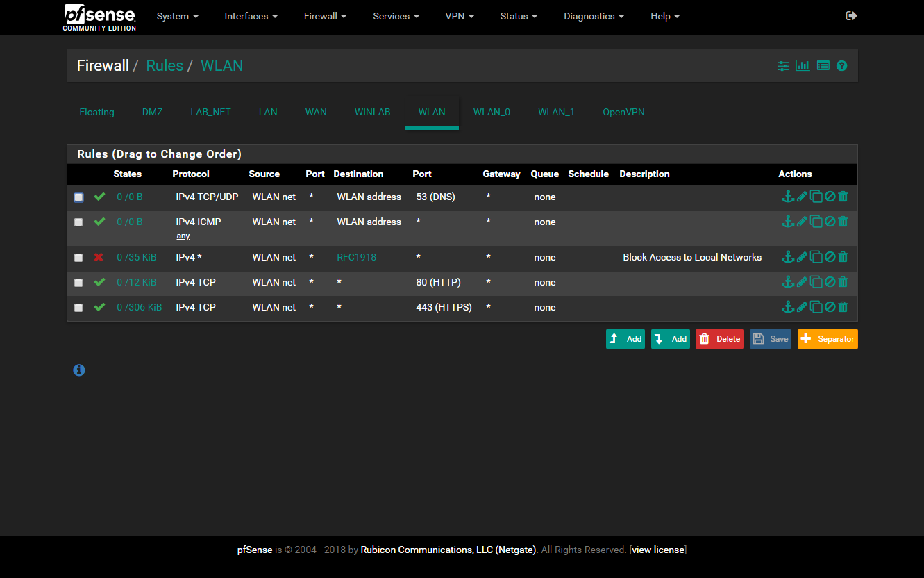Open the view license link
Image resolution: width=924 pixels, height=578 pixels.
(x=657, y=550)
